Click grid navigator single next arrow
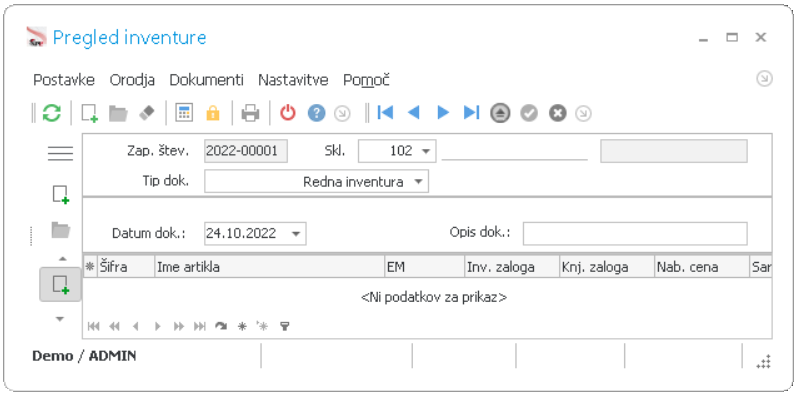Viewport: 798px width, 398px height. click(x=157, y=326)
